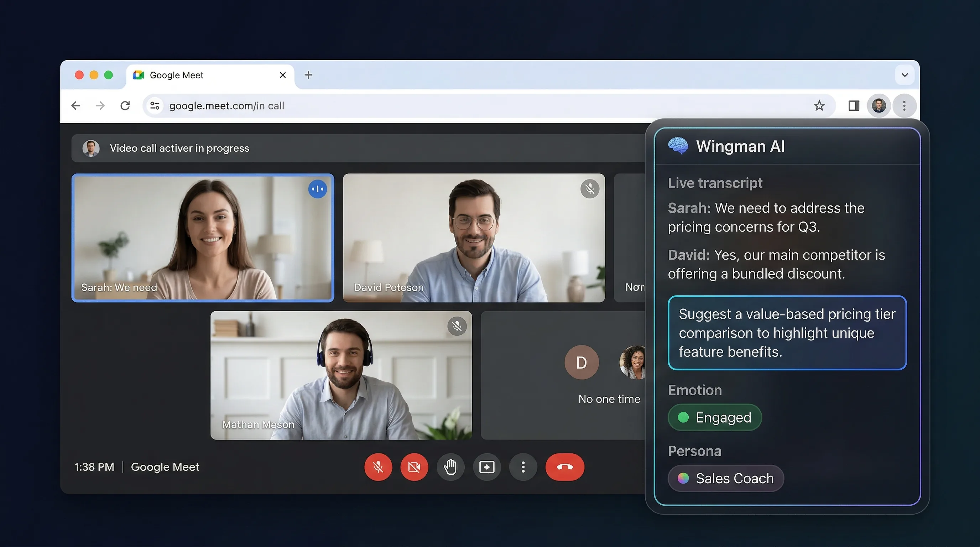Close the Google Meet tab
This screenshot has height=547, width=980.
click(283, 75)
